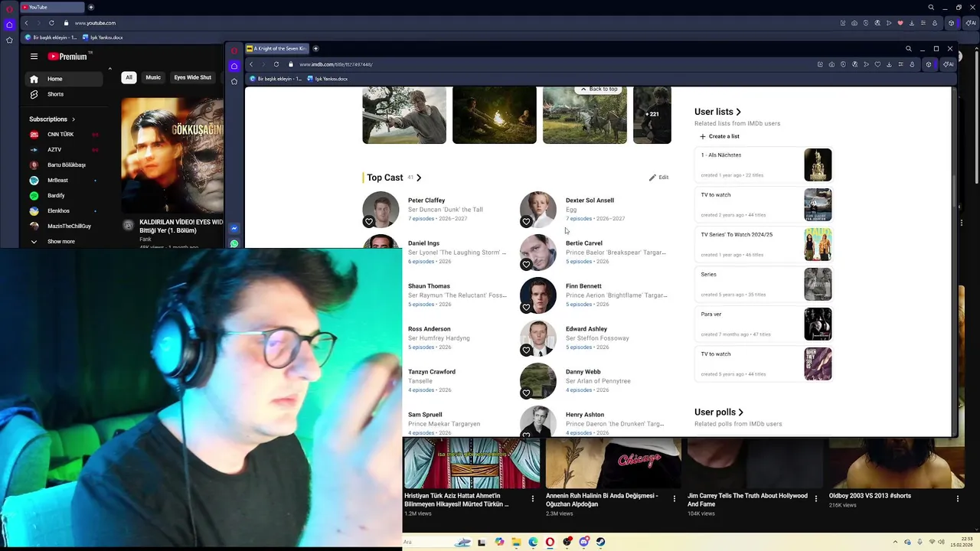Select the 'Eyes Wide Shut' filter chip
Screen dimensions: 980x551
pyautogui.click(x=192, y=77)
